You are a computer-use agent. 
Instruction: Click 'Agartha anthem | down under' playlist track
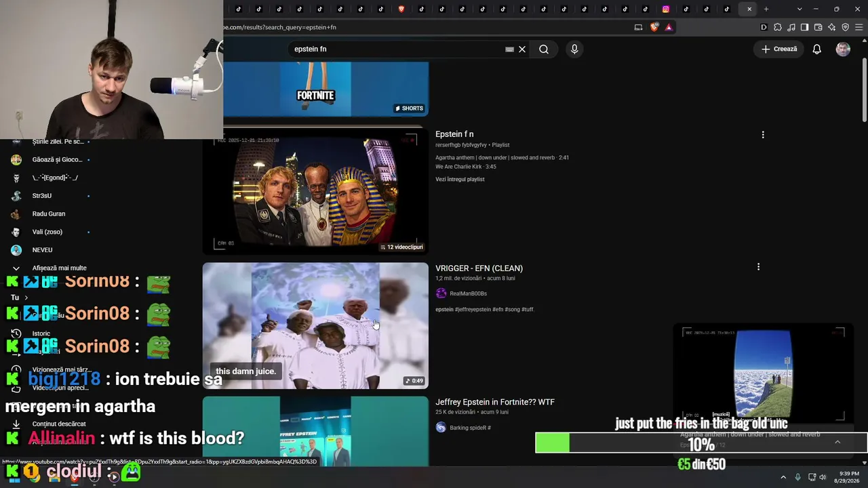pyautogui.click(x=502, y=157)
